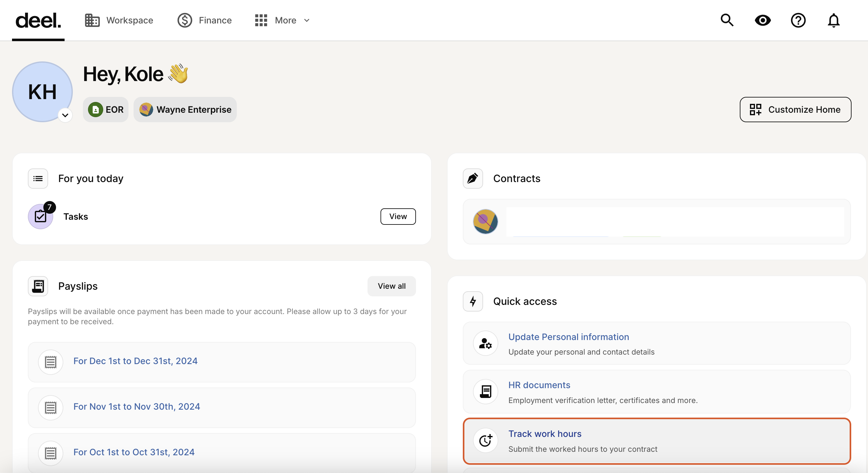Click the Tasks clipboard icon
Screen dimensions: 868x473
pyautogui.click(x=41, y=217)
